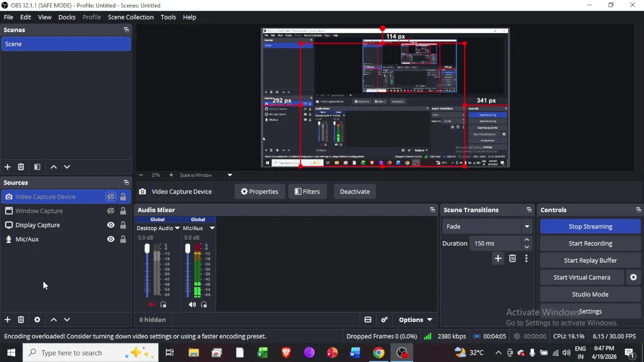Remove the transition with the trash icon
The height and width of the screenshot is (362, 644).
512,258
